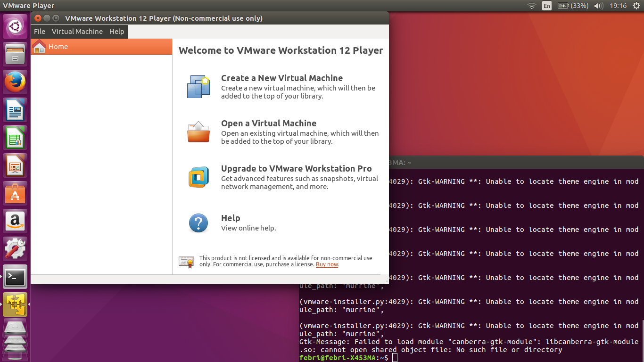Open the Ubuntu Dash from the launcher
The width and height of the screenshot is (644, 362).
pos(16,26)
